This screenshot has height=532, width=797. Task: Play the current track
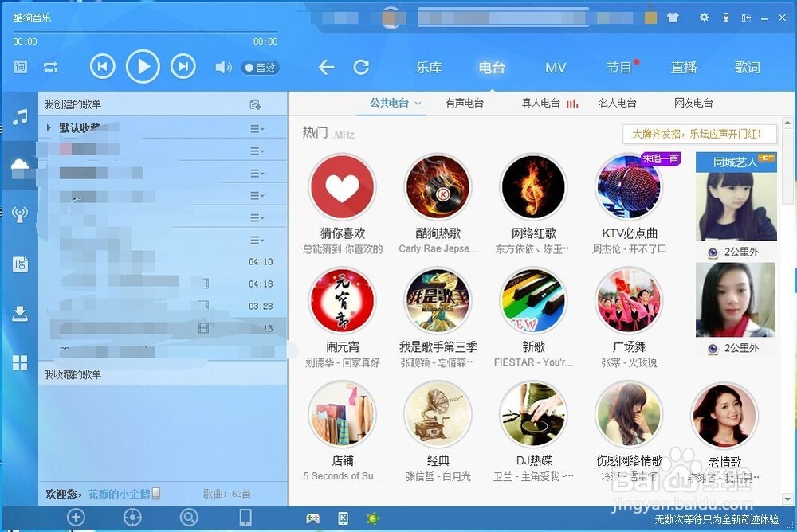pyautogui.click(x=143, y=67)
